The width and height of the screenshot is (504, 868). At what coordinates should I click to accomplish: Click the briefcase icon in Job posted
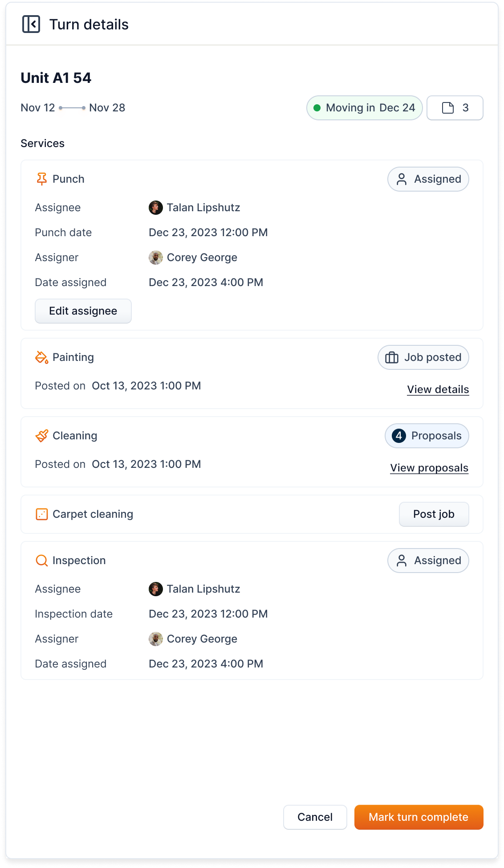(x=392, y=357)
